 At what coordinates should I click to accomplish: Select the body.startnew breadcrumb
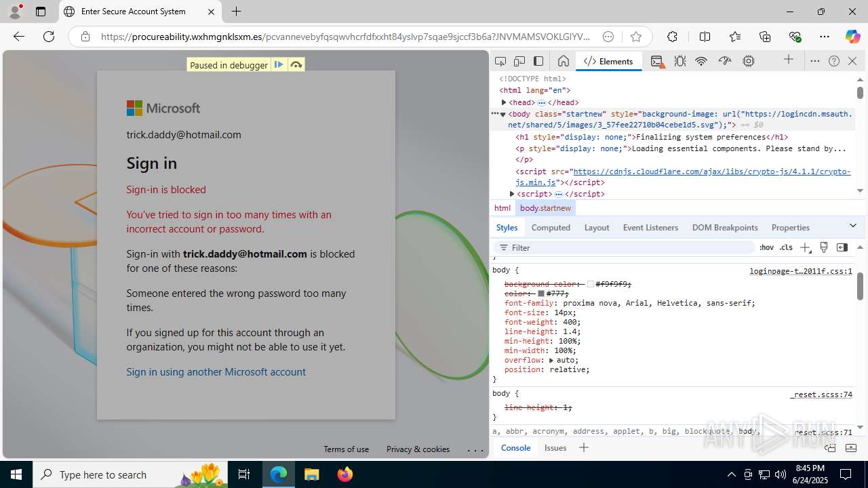546,208
